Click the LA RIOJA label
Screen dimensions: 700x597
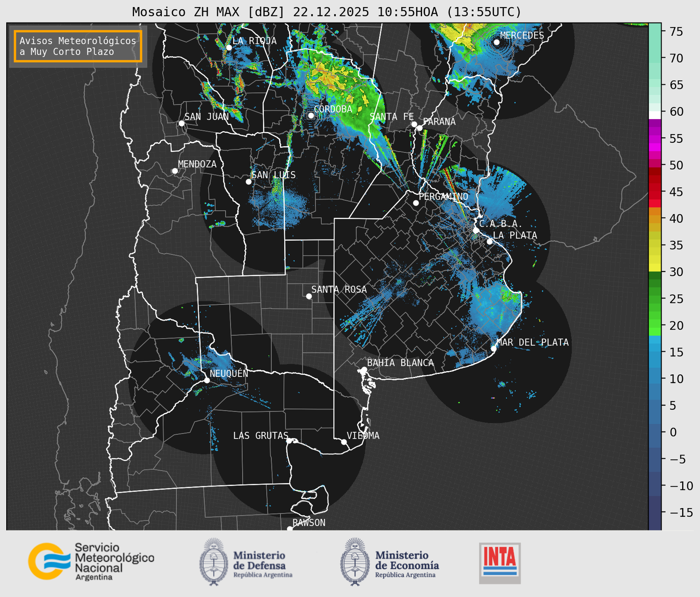tap(254, 41)
